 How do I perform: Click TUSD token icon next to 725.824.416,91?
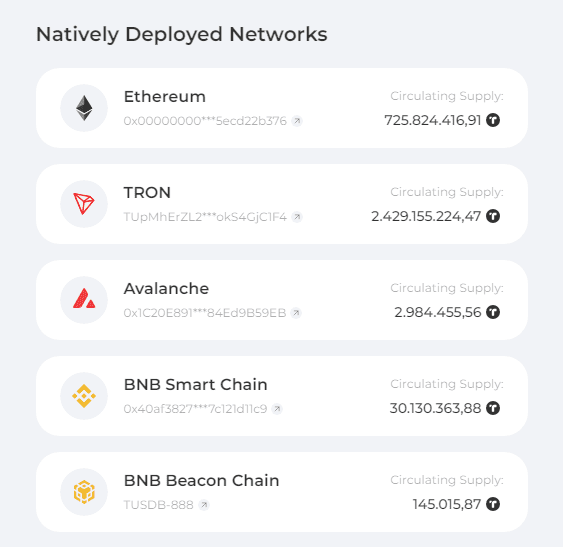[493, 120]
